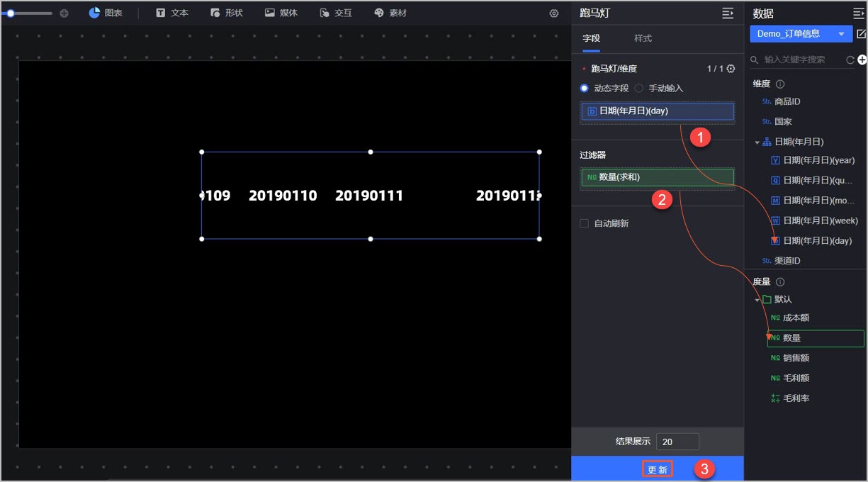868x482 pixels.
Task: Add a new field with plus icon
Action: (862, 60)
